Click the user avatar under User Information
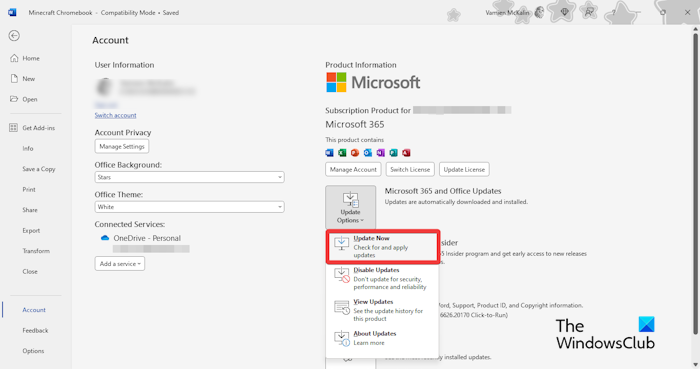Viewport: 700px width, 369px height. pyautogui.click(x=105, y=87)
